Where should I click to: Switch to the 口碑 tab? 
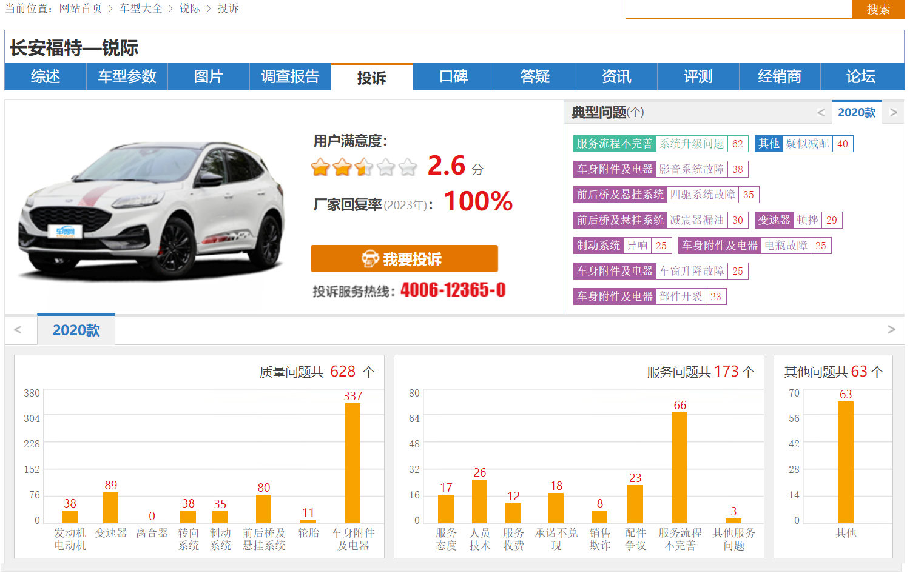tap(453, 76)
